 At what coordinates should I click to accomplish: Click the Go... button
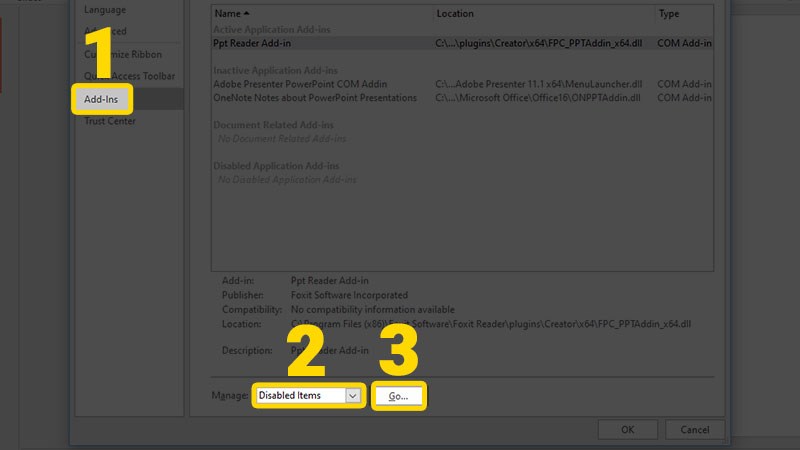[398, 396]
